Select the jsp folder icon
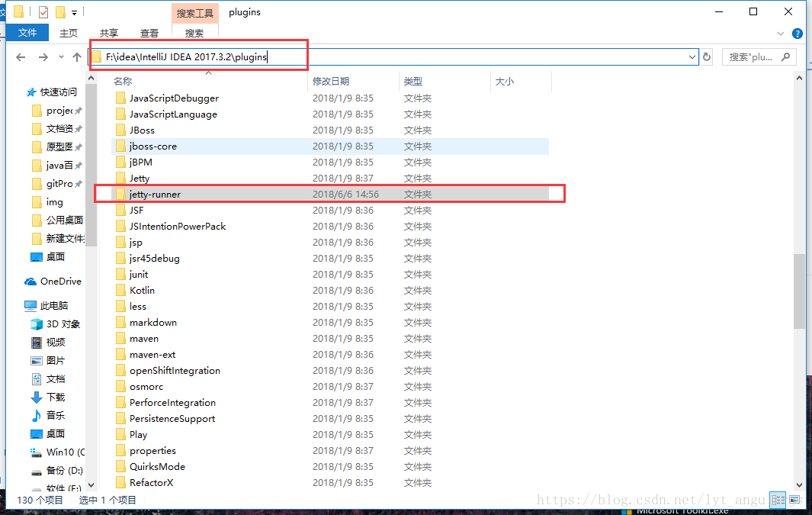This screenshot has height=515, width=812. [x=120, y=243]
